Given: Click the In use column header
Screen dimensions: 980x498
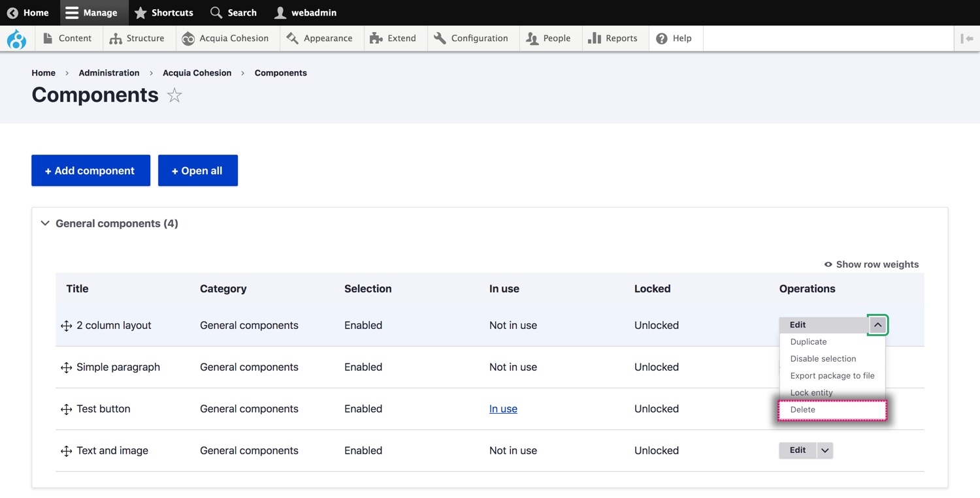Looking at the screenshot, I should (x=504, y=288).
